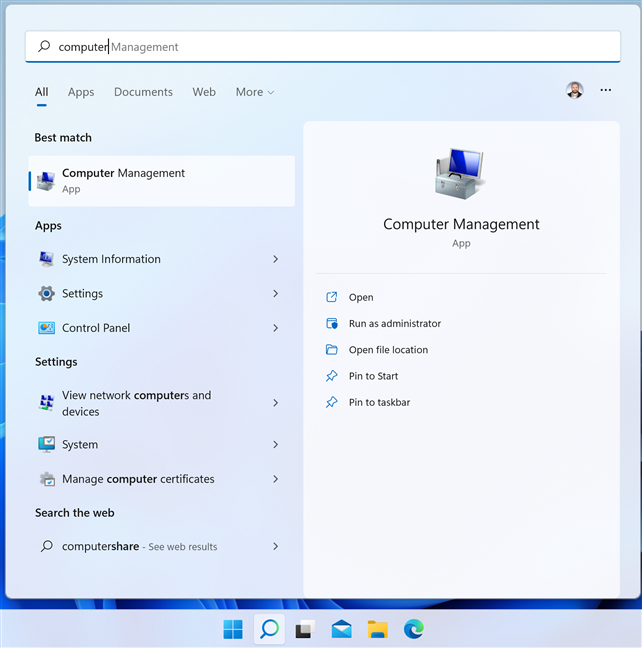Click the View network computers icon
Screen dimensions: 642x648
coord(46,403)
